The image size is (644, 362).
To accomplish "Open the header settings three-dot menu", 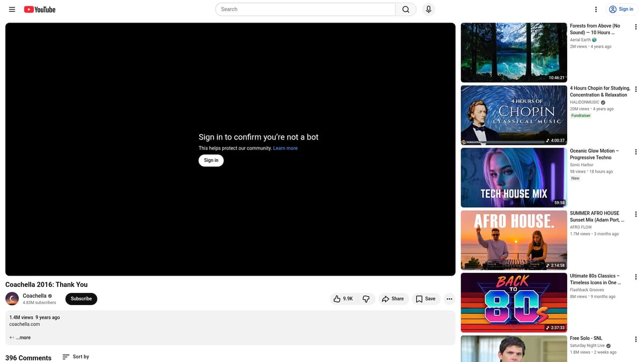I will pos(596,9).
